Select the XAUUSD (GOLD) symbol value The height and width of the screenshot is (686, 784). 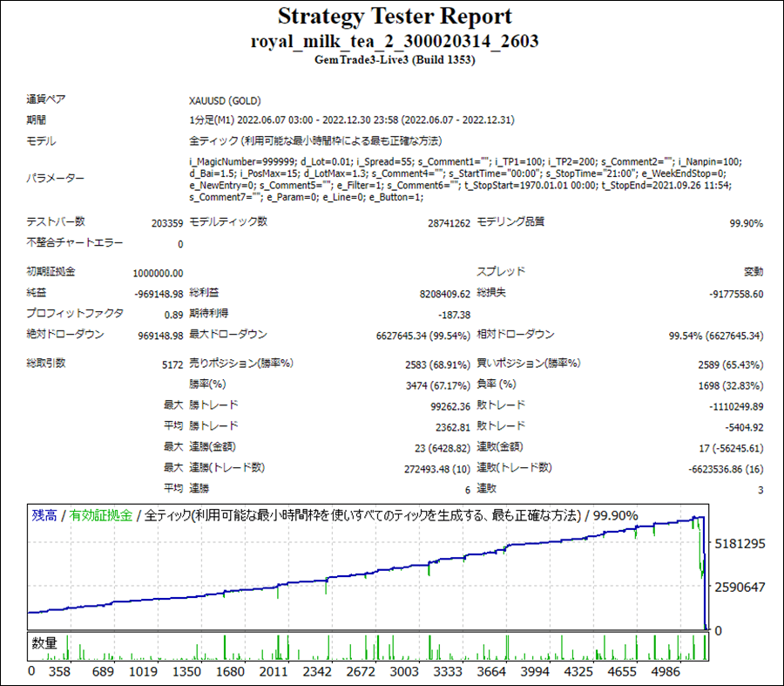[225, 100]
